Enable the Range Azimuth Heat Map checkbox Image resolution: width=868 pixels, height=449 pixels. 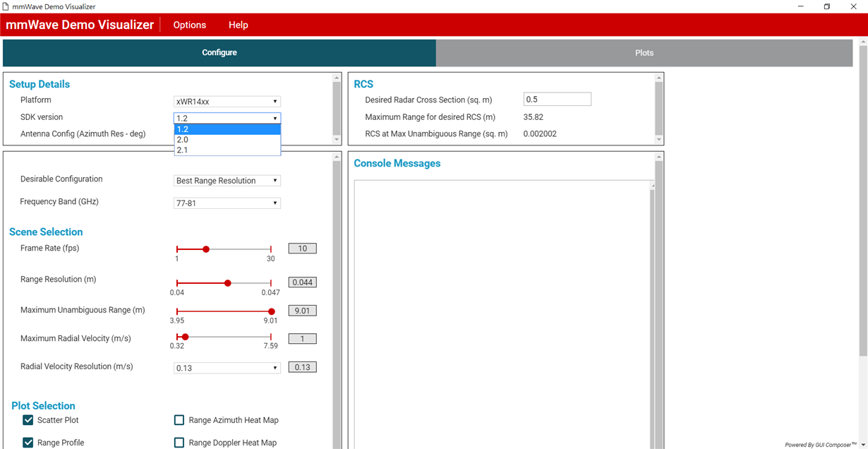pos(179,420)
